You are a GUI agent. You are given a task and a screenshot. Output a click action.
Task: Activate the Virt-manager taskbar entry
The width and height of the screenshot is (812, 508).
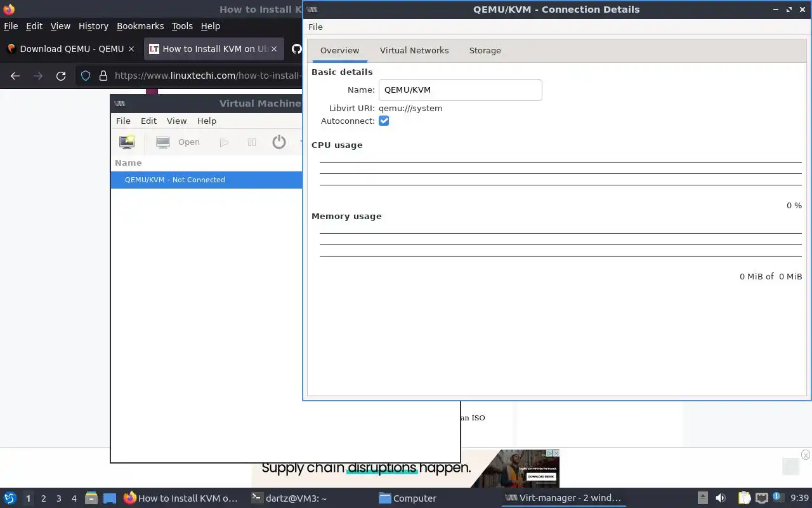(564, 498)
